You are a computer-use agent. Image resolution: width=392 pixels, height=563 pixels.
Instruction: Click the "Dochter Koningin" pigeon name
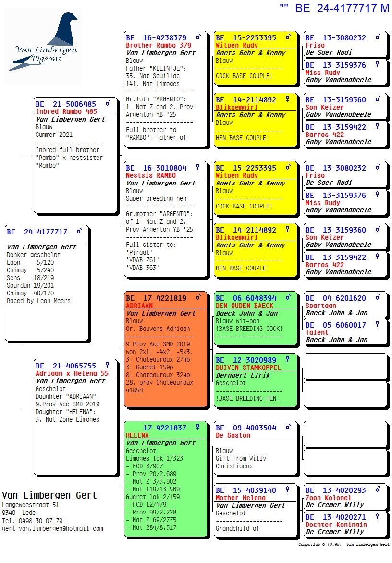(x=336, y=525)
